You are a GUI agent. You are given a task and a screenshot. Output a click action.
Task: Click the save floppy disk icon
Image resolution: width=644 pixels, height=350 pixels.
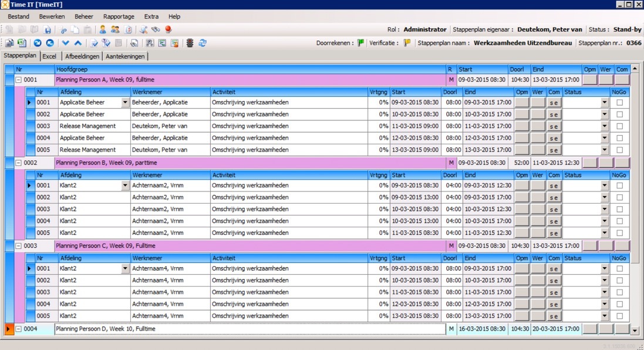pos(48,29)
